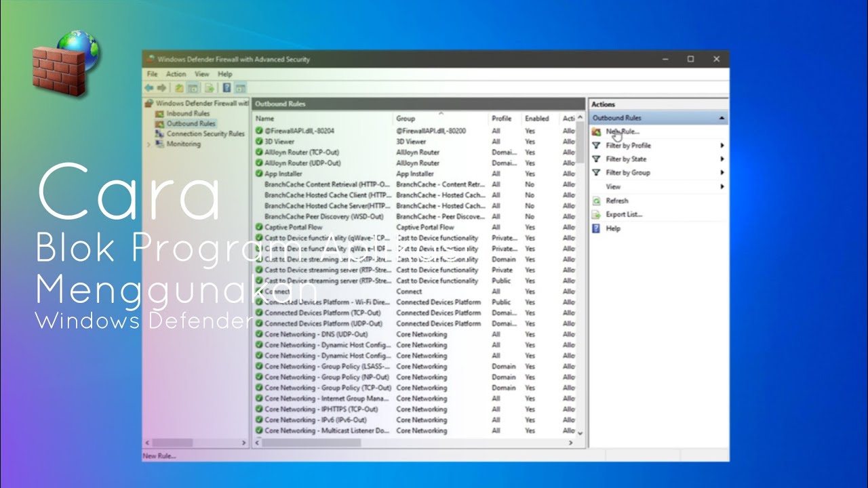Open the Filter by Profile submenu arrow
The image size is (868, 488).
coord(722,145)
